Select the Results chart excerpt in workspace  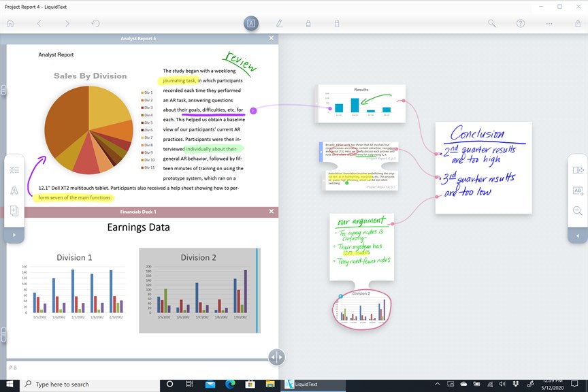pos(361,104)
